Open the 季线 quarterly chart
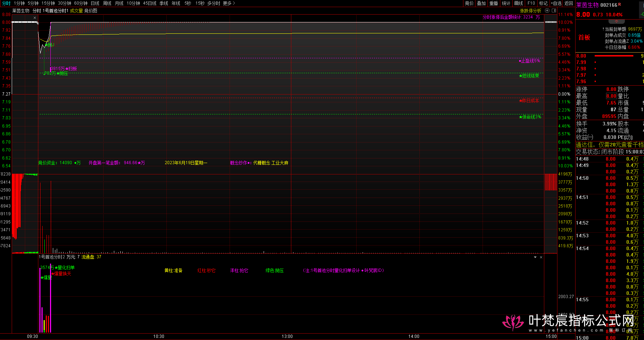The height and width of the screenshot is (340, 644). pos(164,3)
